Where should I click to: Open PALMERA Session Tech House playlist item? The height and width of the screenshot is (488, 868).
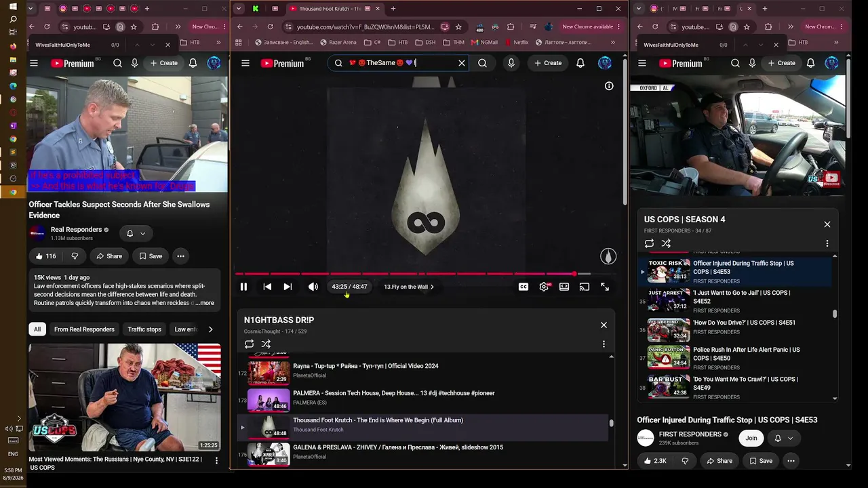point(424,400)
